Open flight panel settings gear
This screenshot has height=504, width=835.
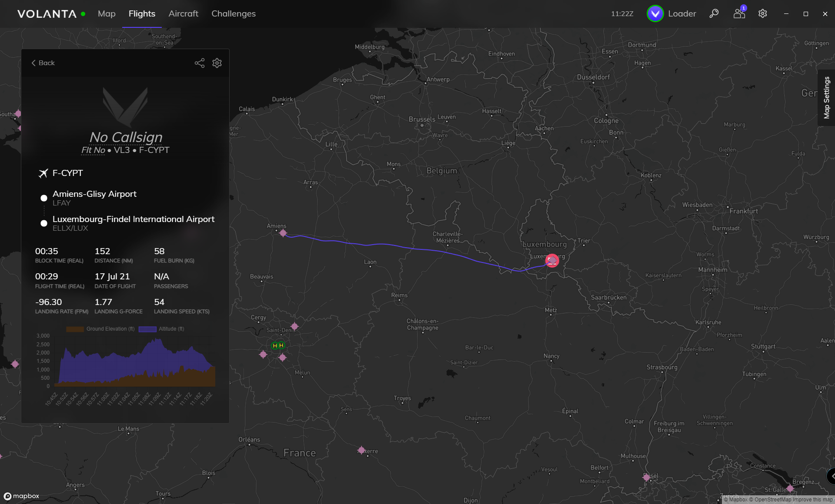[217, 63]
